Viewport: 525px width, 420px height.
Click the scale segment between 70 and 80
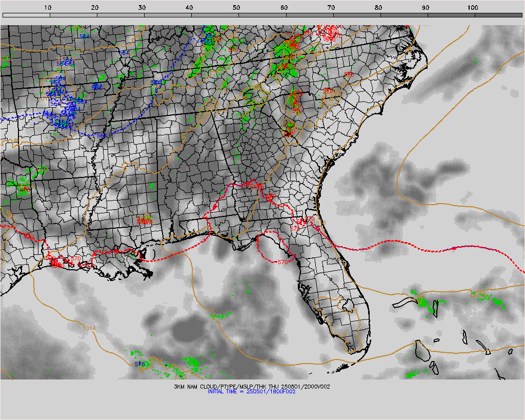click(357, 15)
